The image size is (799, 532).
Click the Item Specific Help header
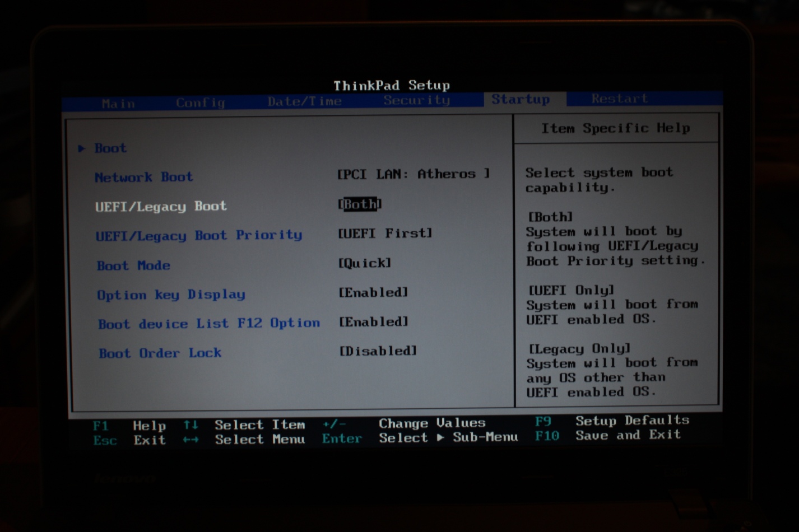click(615, 128)
